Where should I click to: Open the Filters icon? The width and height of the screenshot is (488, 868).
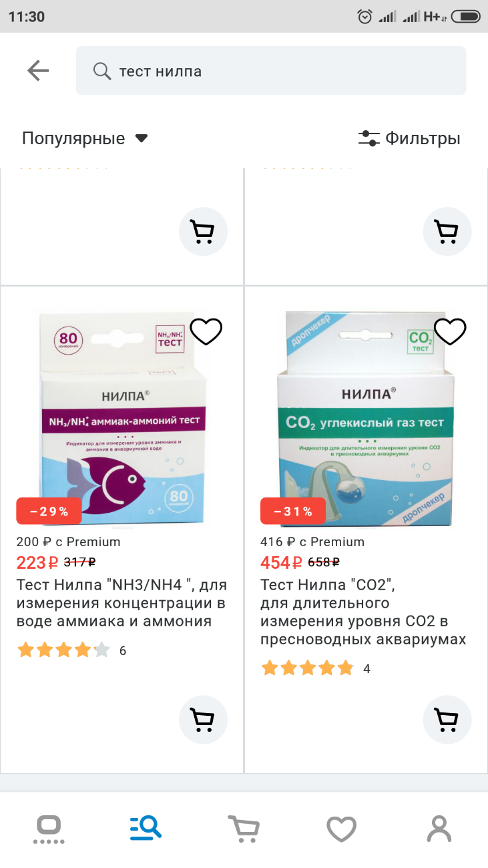click(x=369, y=139)
